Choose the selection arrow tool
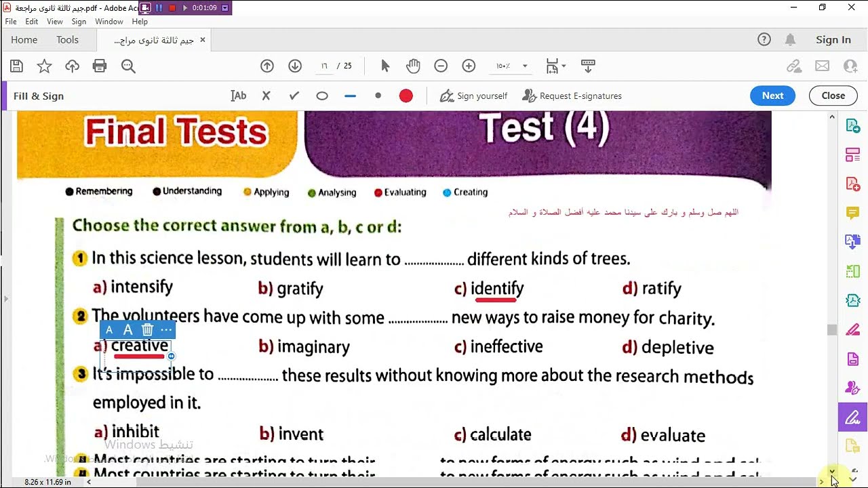868x488 pixels. click(385, 66)
